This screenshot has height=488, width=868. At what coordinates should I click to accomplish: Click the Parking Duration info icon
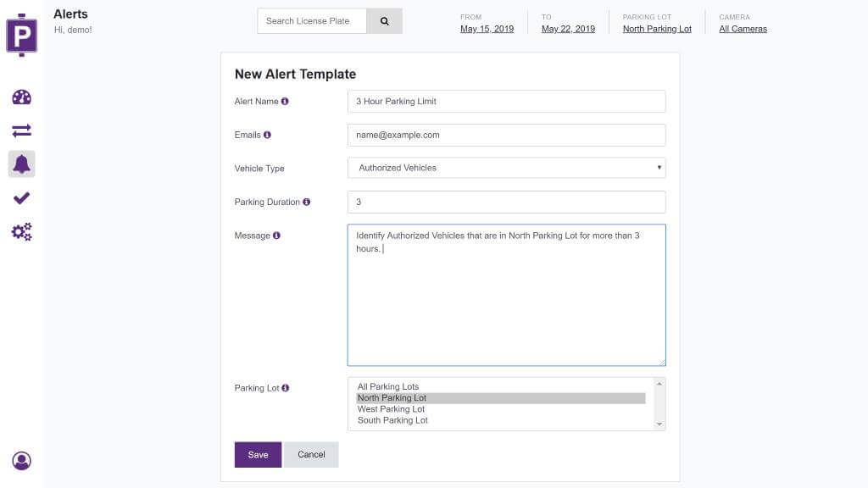click(x=306, y=202)
